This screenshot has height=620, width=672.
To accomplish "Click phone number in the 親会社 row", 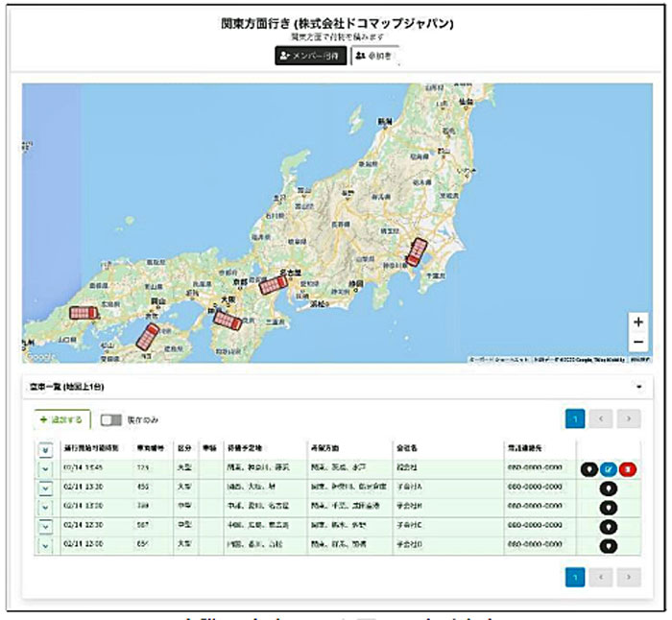I will 535,467.
